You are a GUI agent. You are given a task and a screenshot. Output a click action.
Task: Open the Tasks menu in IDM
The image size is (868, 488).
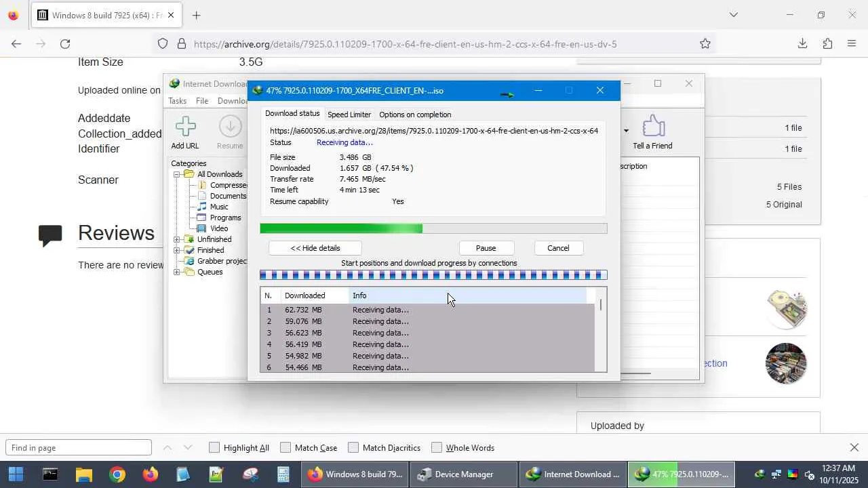(x=178, y=101)
